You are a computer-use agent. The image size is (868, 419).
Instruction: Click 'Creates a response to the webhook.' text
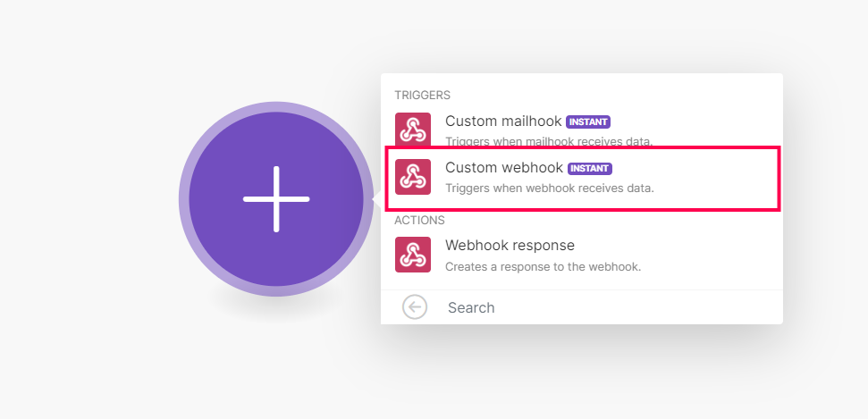point(543,267)
